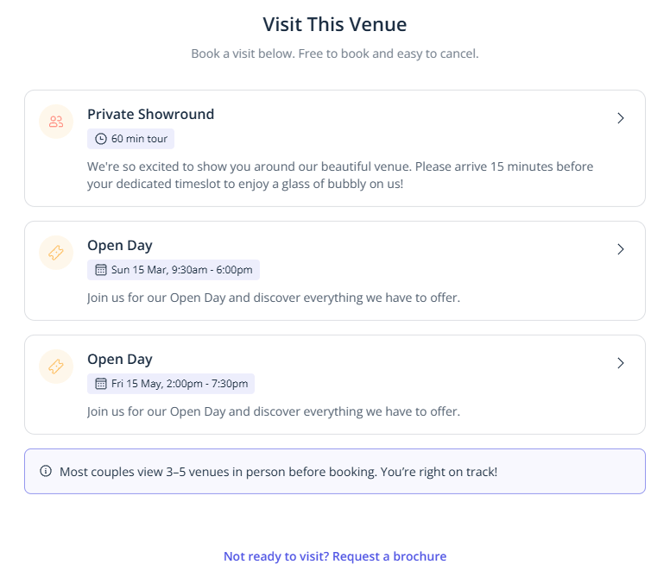This screenshot has height=577, width=670.
Task: Click the calendar icon next to Fri 15 May
Action: coord(100,384)
